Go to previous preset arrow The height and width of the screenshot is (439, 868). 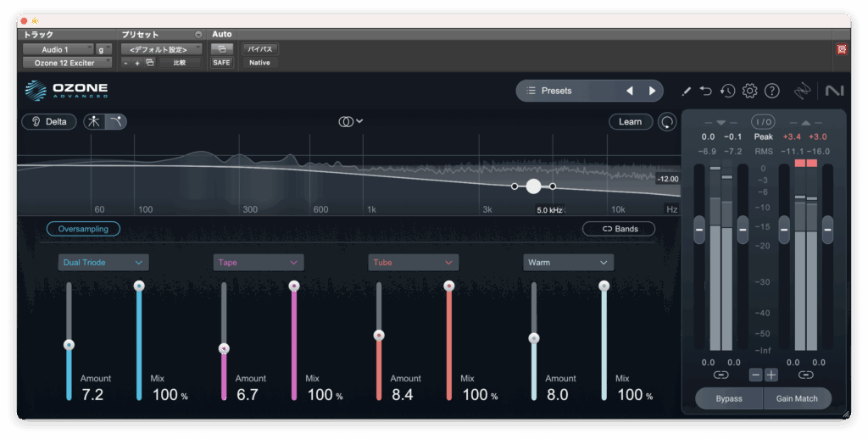coord(629,91)
